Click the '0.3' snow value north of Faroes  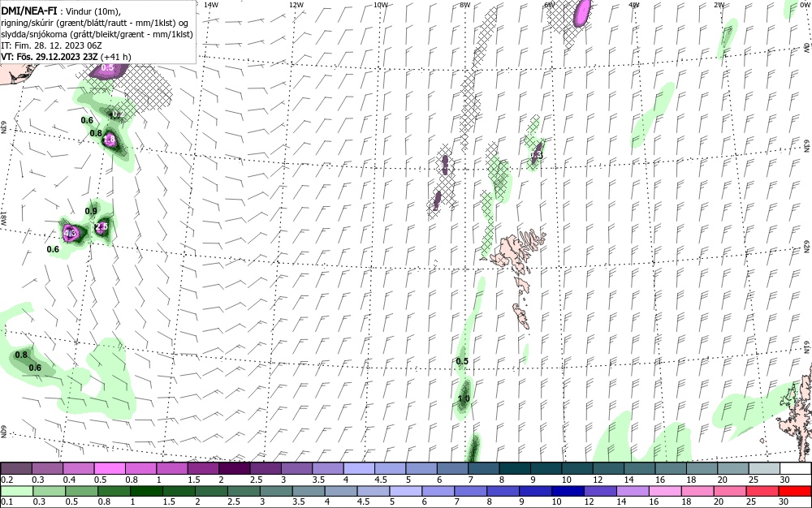pyautogui.click(x=537, y=155)
